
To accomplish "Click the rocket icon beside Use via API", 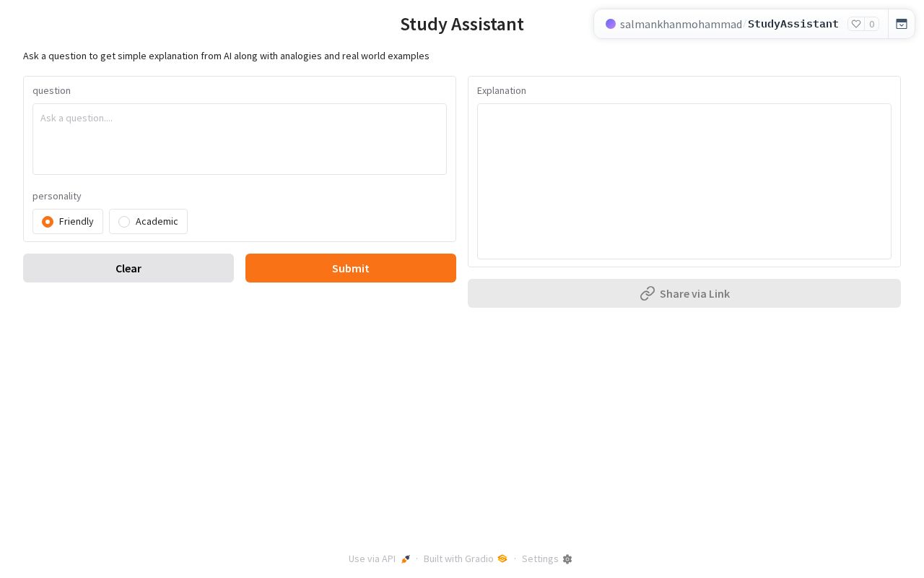I will click(406, 559).
